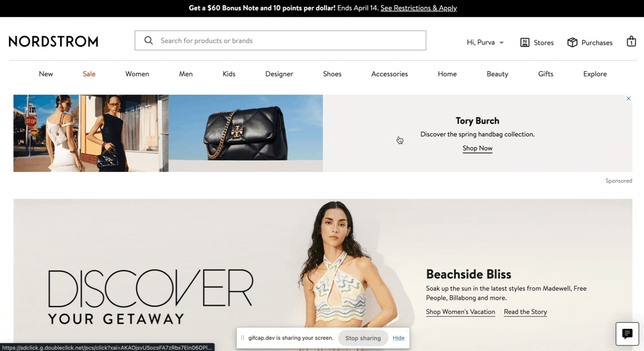
Task: Open the Women menu
Action: (x=137, y=74)
